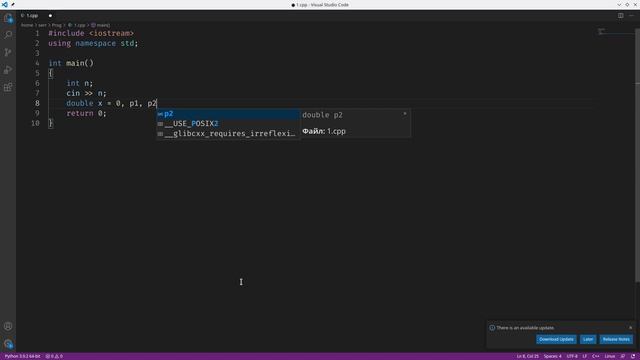Click Linux configuration in status bar
640x360 pixels.
point(609,356)
